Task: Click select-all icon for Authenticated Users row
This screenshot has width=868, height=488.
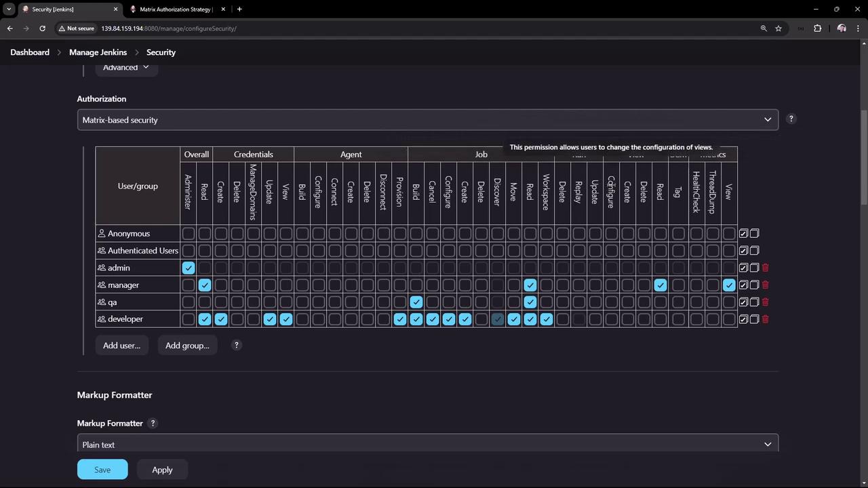Action: [743, 251]
